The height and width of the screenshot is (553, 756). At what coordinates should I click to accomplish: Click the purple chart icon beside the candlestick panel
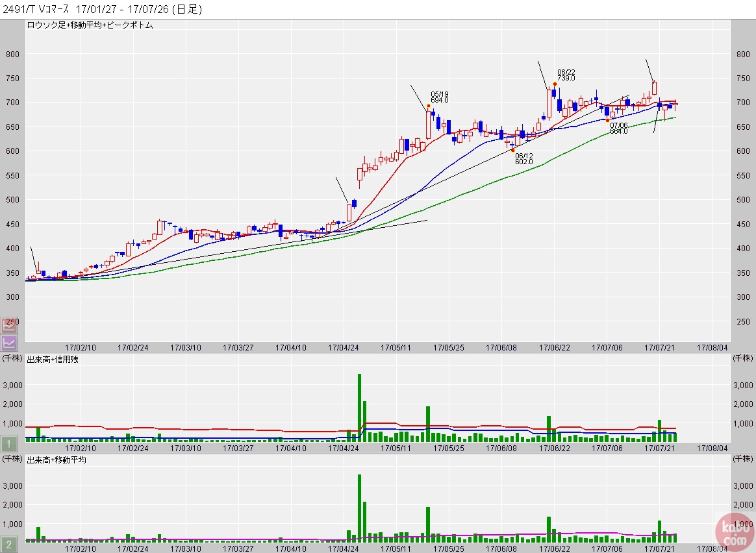point(9,343)
